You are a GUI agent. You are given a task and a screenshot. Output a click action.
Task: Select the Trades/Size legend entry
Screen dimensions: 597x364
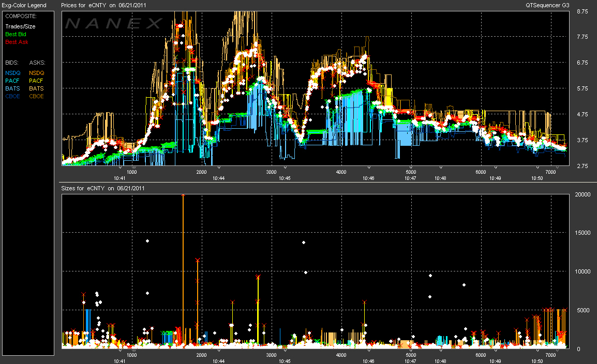coord(20,26)
